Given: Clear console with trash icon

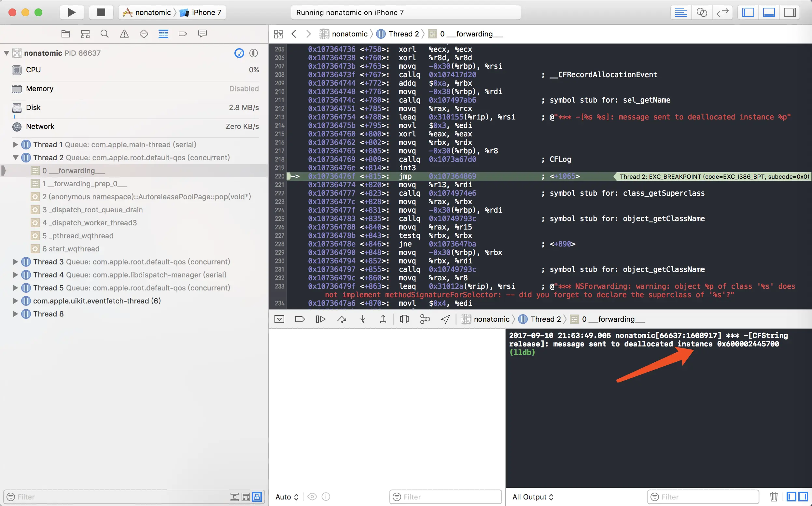Looking at the screenshot, I should 773,497.
